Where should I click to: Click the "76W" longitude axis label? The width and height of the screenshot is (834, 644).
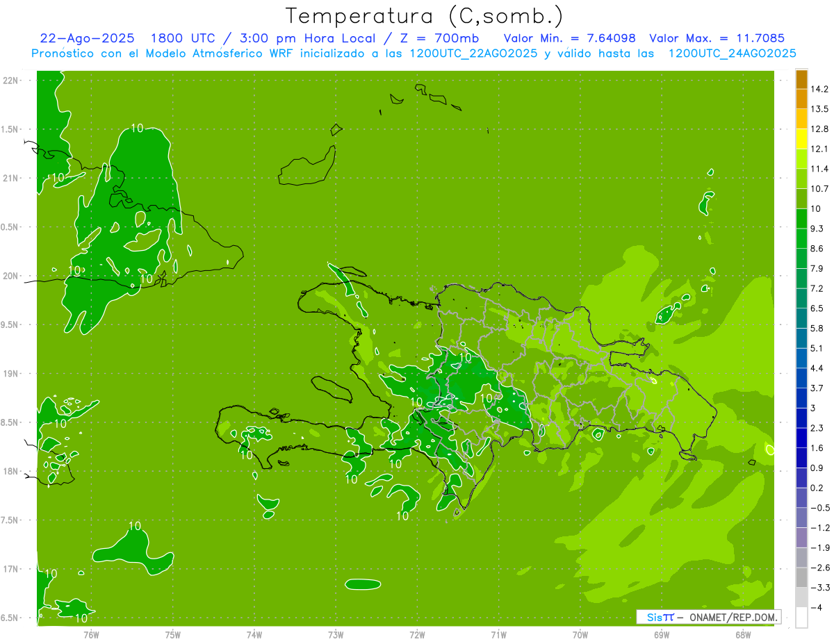tap(91, 635)
